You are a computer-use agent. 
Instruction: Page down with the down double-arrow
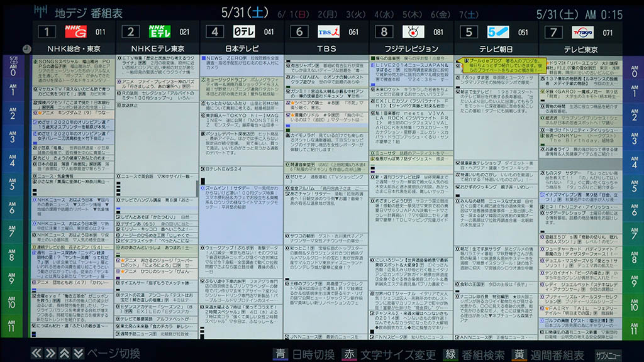(x=78, y=354)
